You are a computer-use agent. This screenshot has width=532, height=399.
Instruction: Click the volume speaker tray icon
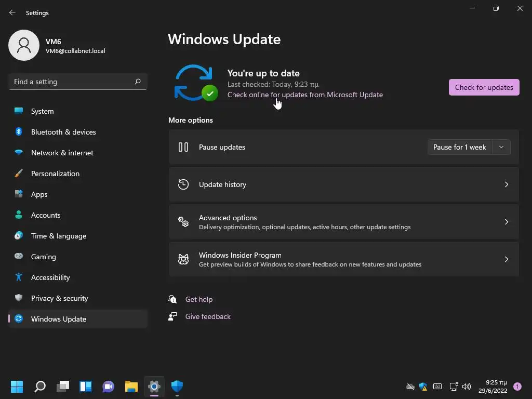tap(467, 387)
